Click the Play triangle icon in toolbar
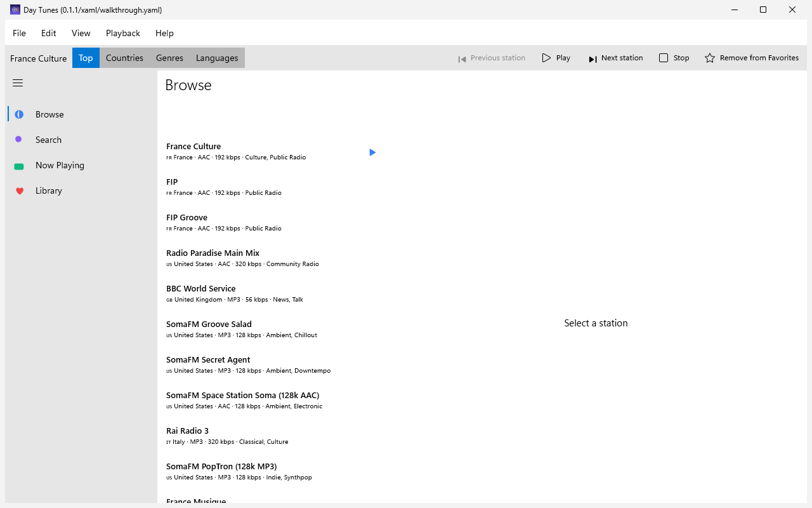This screenshot has height=508, width=812. point(546,58)
